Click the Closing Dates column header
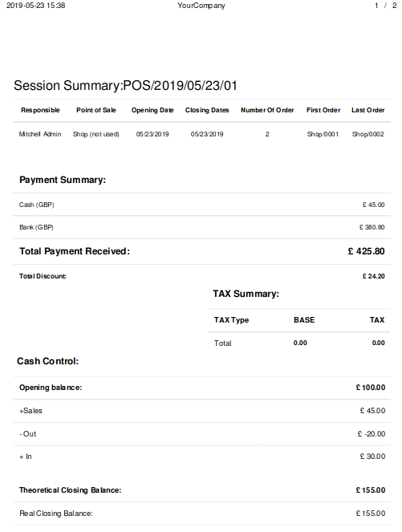This screenshot has width=402, height=532. 207,110
